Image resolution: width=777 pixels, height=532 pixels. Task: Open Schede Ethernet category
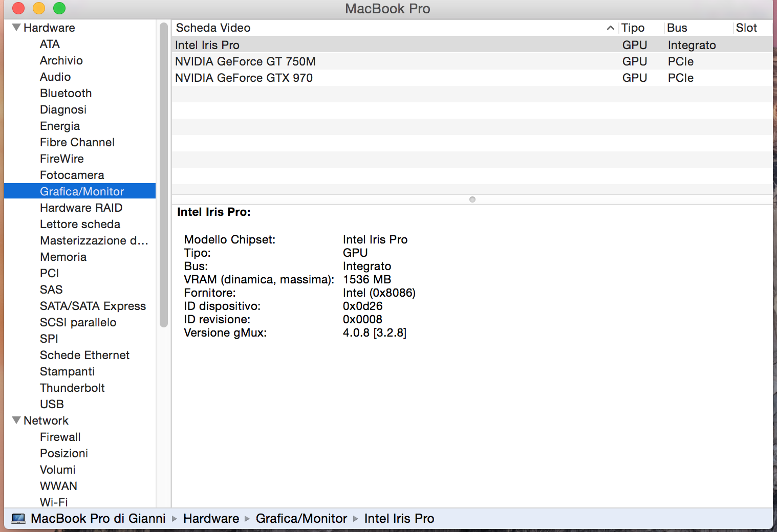85,355
